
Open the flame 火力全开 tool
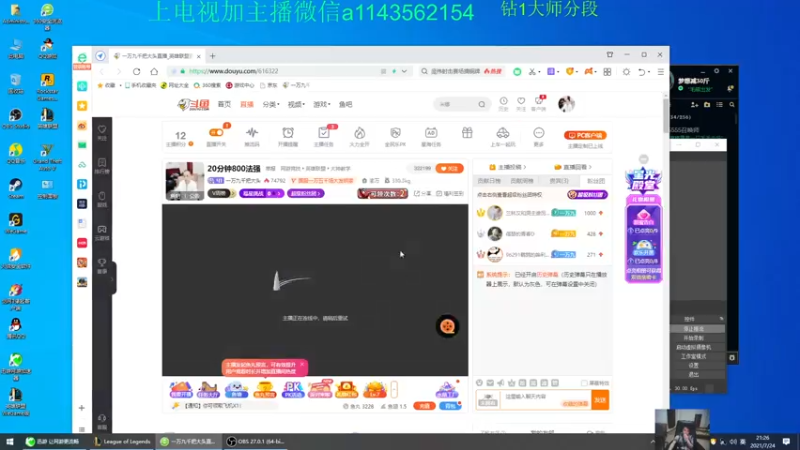point(360,133)
